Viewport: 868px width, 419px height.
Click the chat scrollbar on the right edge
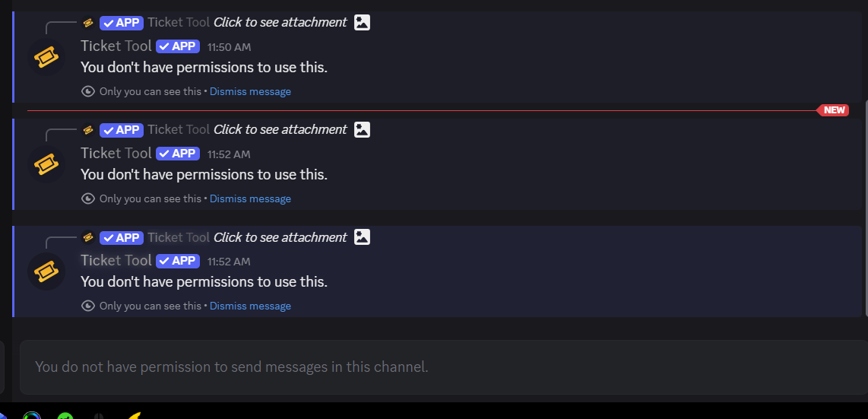(866, 205)
